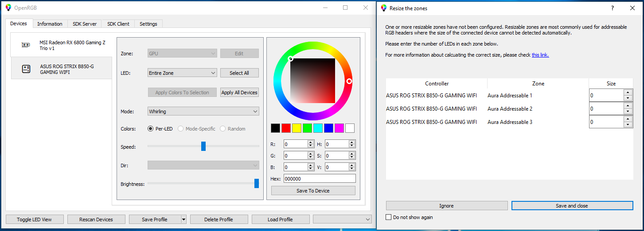Screen dimensions: 644x231
Task: Click the Brightness slider handle
Action: click(257, 183)
